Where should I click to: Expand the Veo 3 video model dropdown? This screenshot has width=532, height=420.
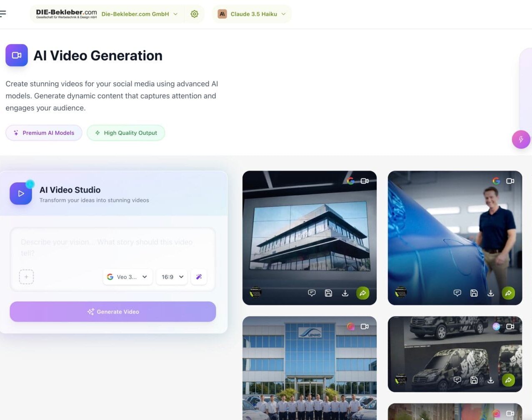click(127, 277)
